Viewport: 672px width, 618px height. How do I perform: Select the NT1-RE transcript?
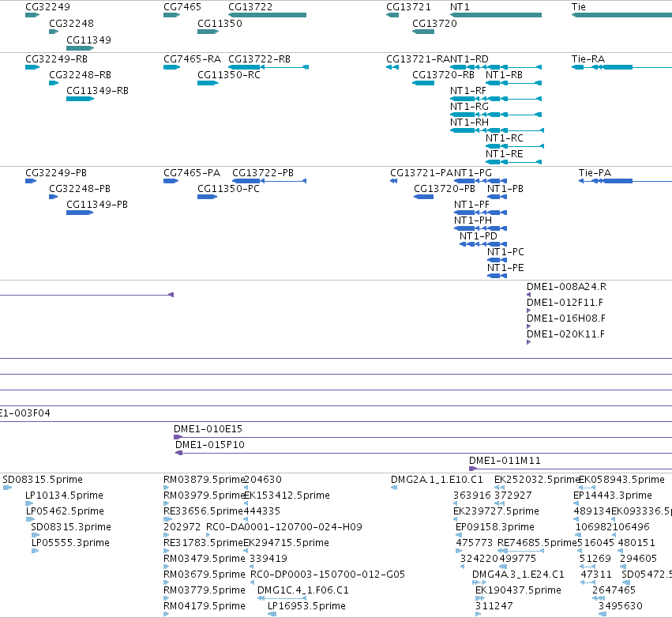tap(504, 154)
